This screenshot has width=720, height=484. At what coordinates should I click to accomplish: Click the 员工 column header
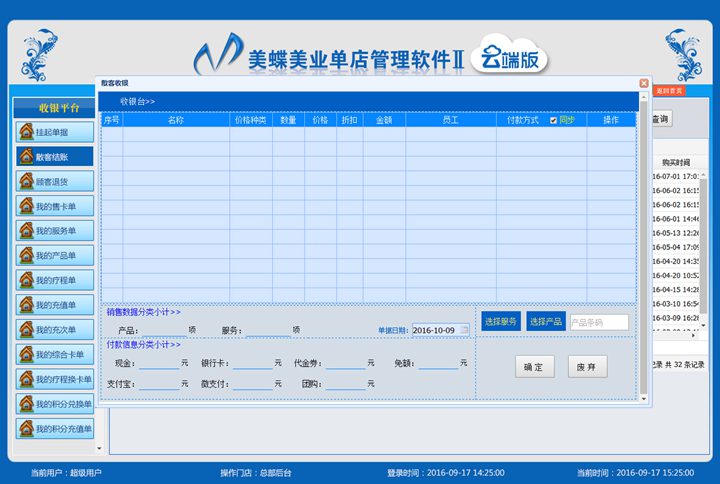point(451,120)
